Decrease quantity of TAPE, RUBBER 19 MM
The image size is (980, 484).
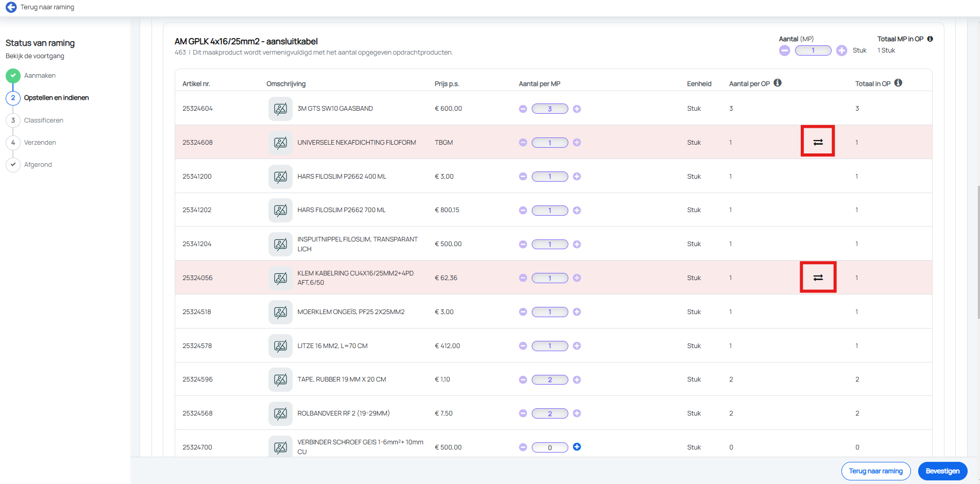point(523,379)
